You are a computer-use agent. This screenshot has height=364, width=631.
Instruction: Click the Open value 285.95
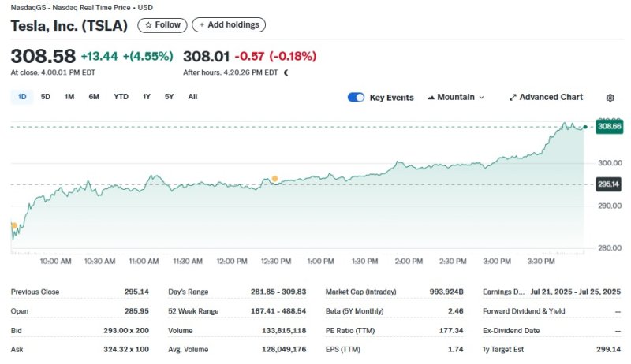(136, 311)
